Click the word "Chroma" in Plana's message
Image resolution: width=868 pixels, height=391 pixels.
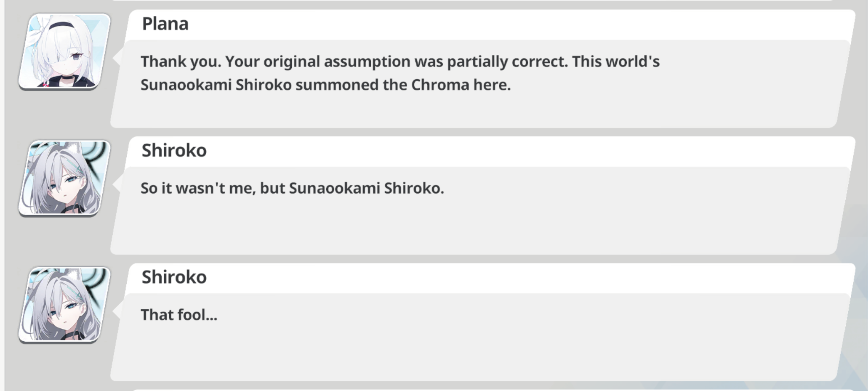(440, 85)
